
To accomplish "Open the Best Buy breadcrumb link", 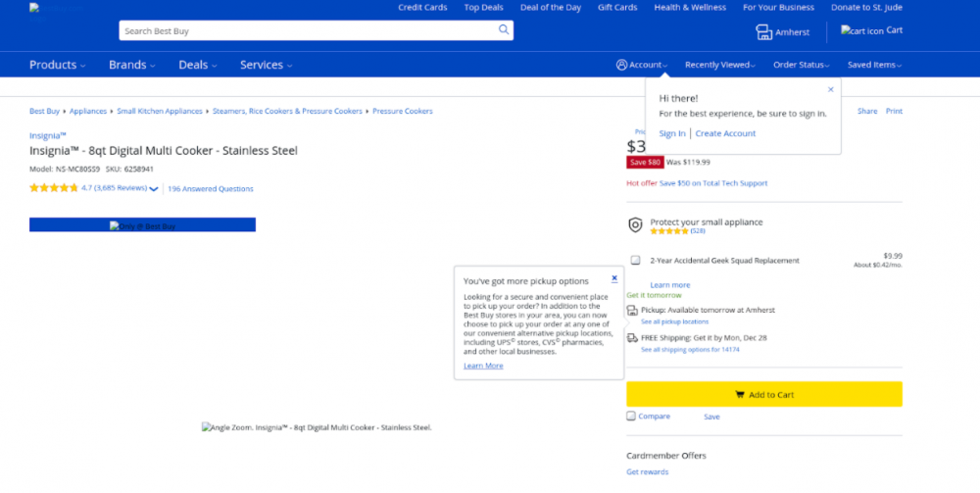I will 44,111.
